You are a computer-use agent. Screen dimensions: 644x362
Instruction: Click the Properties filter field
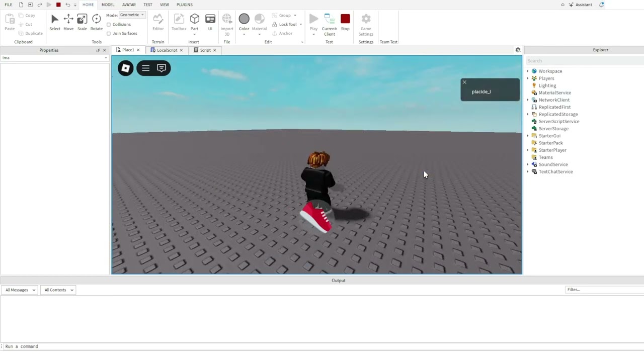(54, 58)
